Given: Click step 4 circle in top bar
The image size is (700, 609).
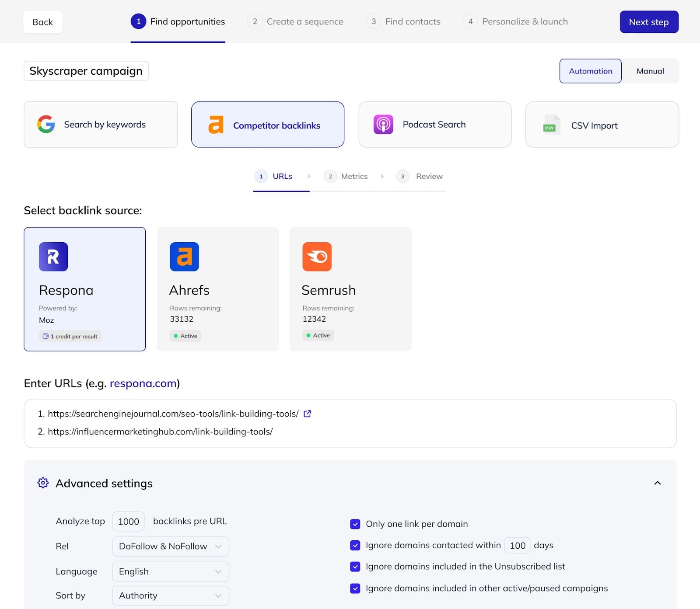Looking at the screenshot, I should click(470, 21).
